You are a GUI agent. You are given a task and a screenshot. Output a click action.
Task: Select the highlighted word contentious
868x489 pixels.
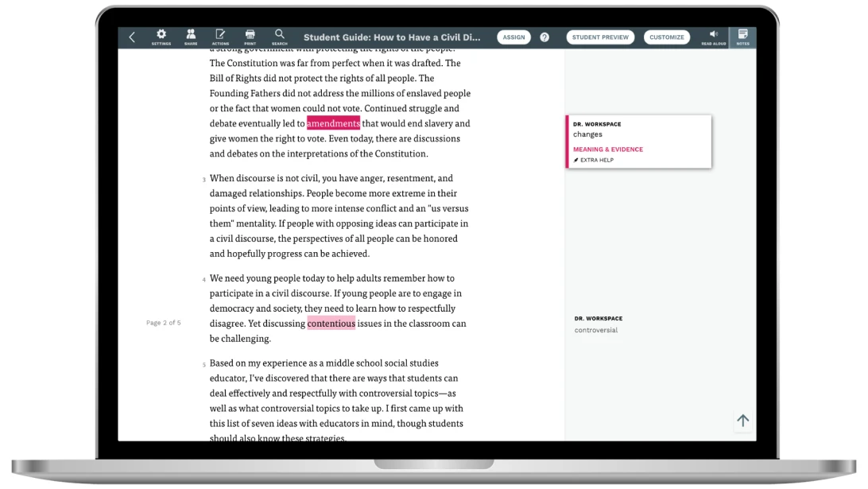(331, 323)
